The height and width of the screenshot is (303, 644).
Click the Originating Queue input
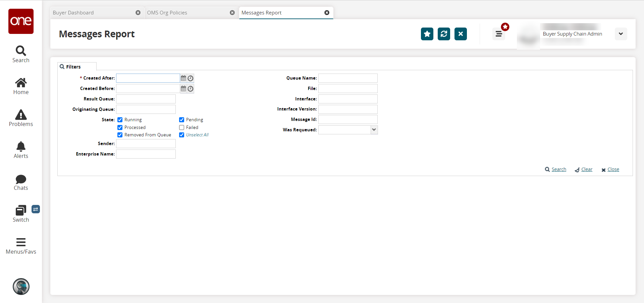tap(146, 110)
